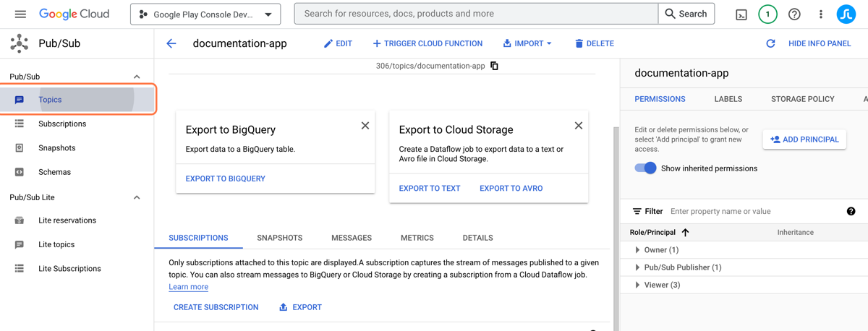Open the IMPORT dropdown

click(527, 43)
